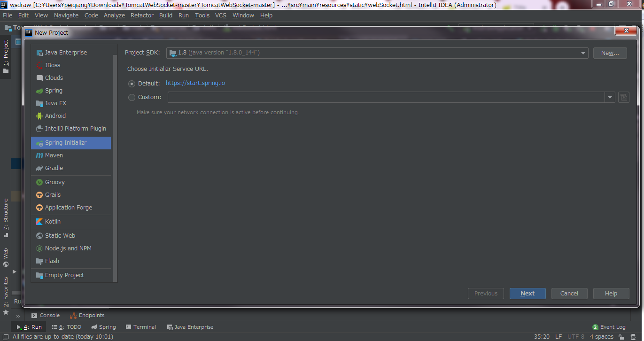Screen dimensions: 644x341
Task: Open the Endpoints tab in Run panel
Action: (87, 316)
